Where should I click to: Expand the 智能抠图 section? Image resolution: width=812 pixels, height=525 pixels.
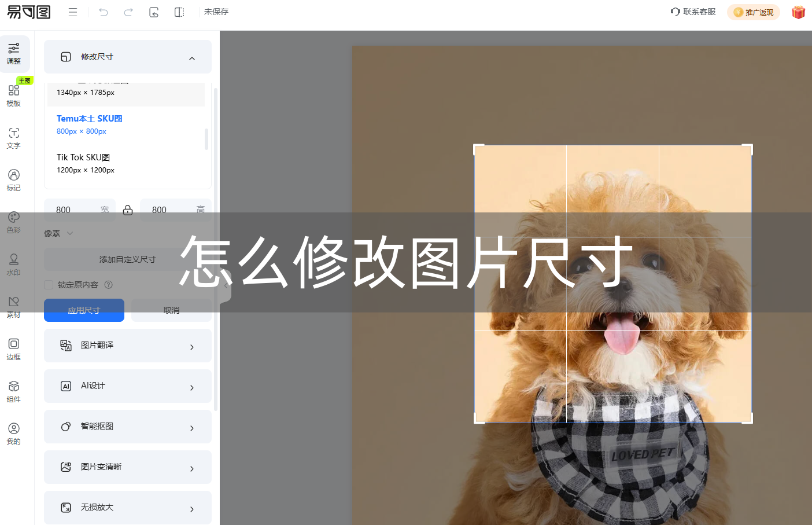coord(128,427)
